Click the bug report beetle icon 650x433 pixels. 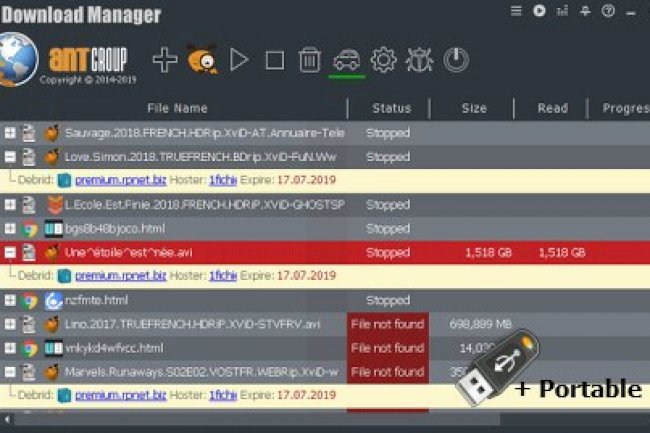420,60
